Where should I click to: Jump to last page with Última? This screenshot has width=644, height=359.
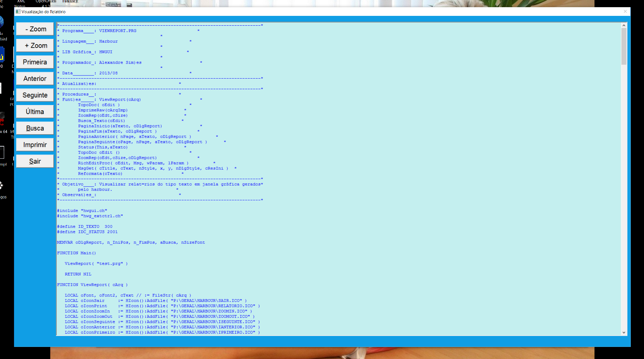pos(35,112)
